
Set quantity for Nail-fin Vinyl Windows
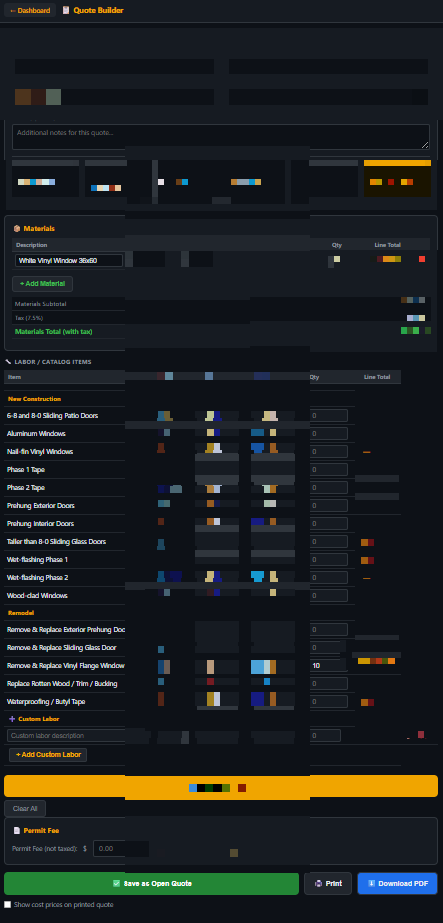(328, 452)
